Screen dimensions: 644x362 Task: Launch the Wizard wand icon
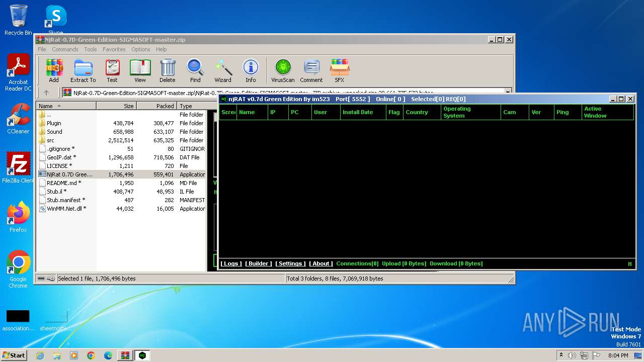coord(223,71)
